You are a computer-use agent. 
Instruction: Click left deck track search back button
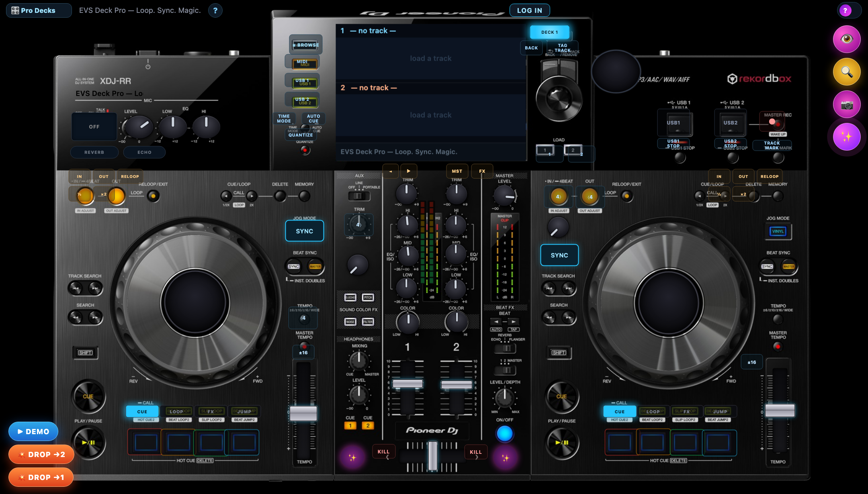point(76,288)
